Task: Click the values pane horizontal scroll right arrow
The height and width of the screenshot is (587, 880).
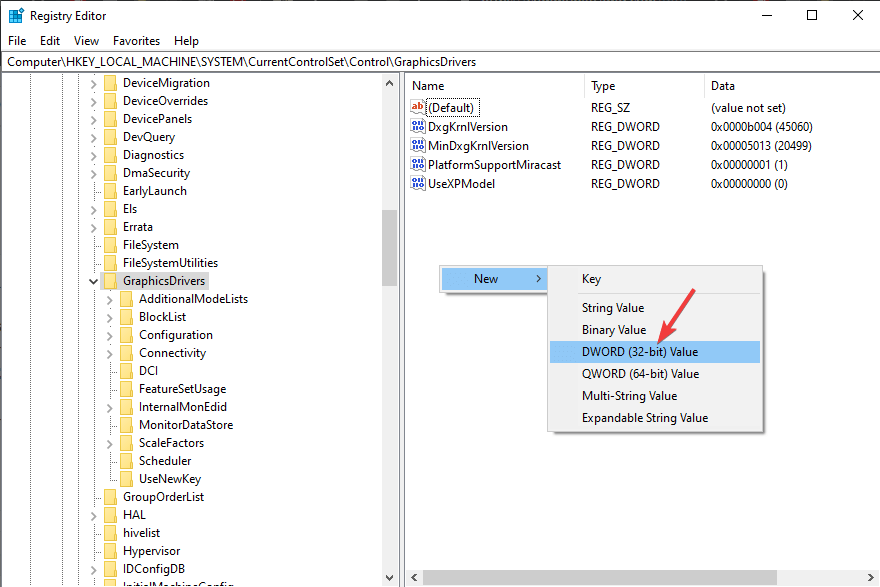Action: [x=870, y=577]
